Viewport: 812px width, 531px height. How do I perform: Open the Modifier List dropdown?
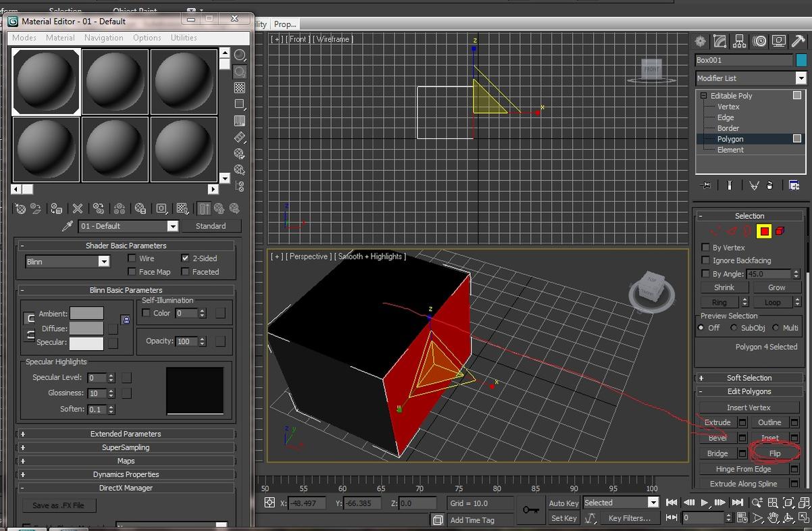[x=801, y=78]
